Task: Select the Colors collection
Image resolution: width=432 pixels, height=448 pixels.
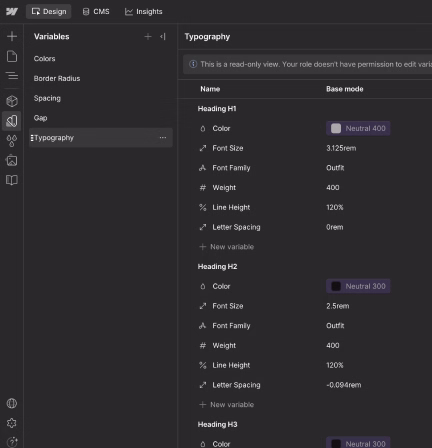Action: point(44,59)
